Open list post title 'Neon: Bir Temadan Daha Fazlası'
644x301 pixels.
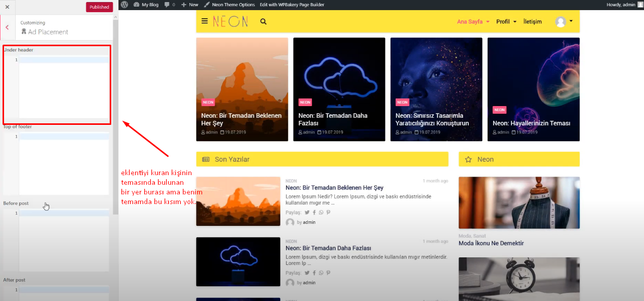[328, 248]
